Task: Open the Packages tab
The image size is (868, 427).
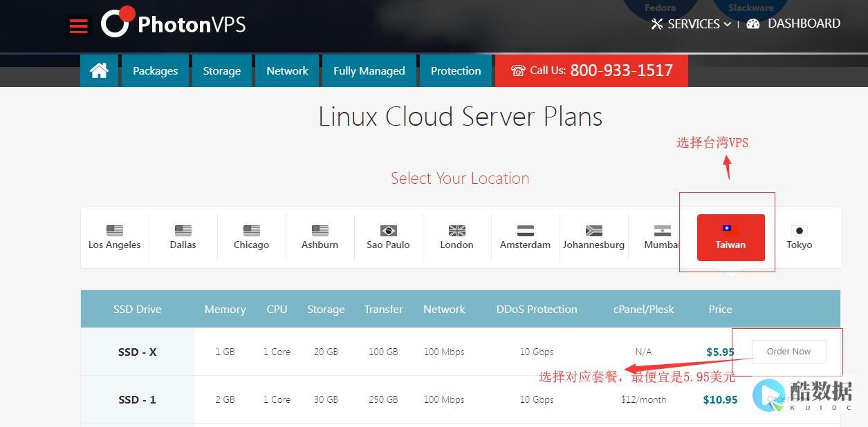Action: [155, 70]
